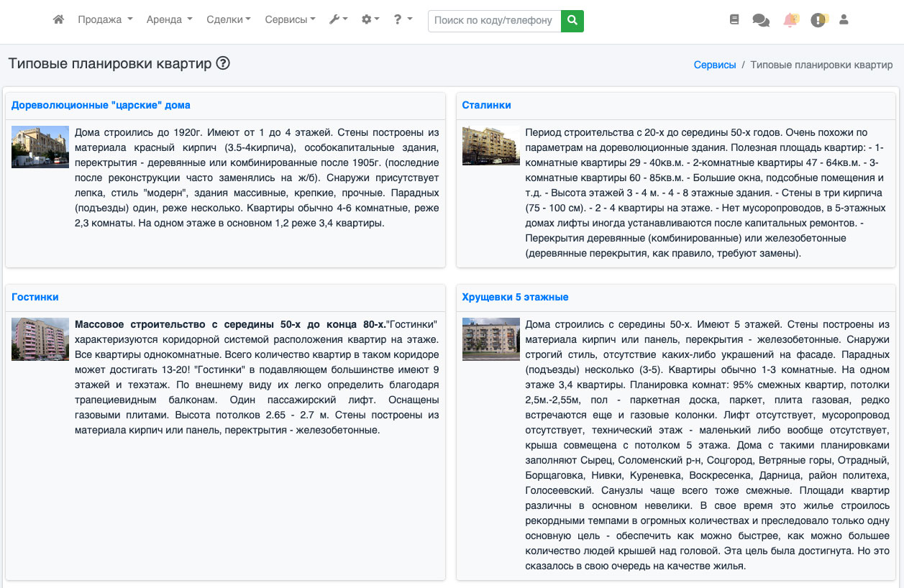Focus the search by code/phone field
This screenshot has height=588, width=904.
(x=494, y=21)
